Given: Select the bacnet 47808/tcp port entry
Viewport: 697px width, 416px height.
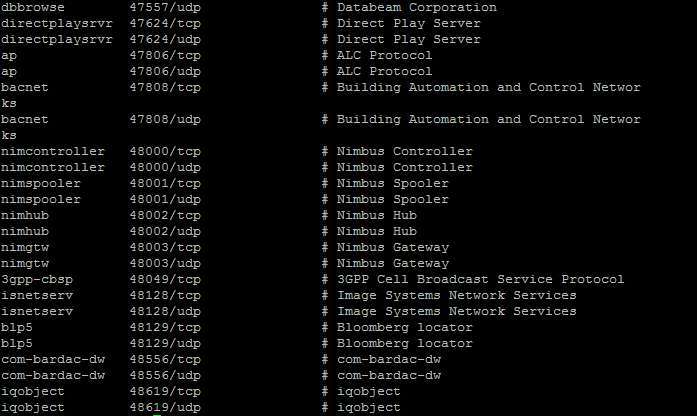Looking at the screenshot, I should point(165,88).
